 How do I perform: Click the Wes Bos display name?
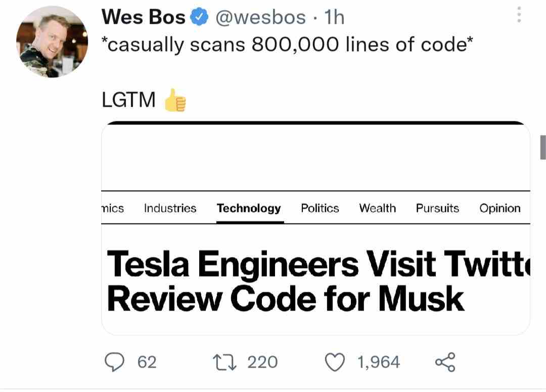pyautogui.click(x=144, y=18)
